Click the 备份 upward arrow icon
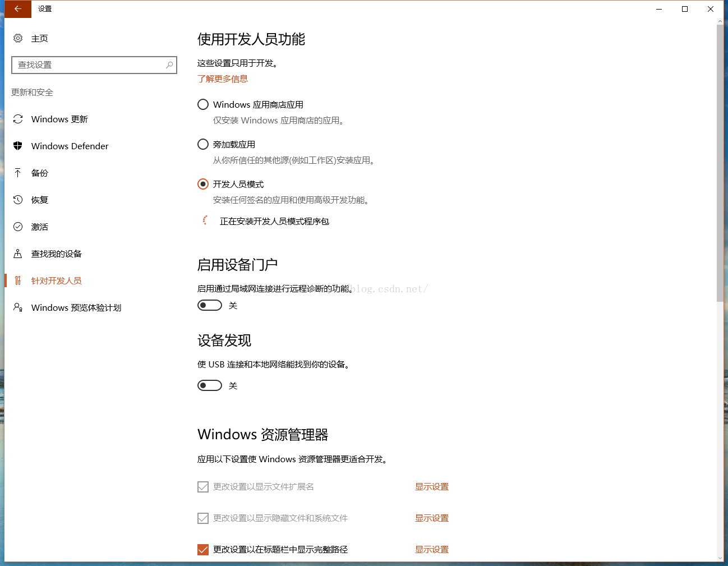This screenshot has height=566, width=728. 18,173
